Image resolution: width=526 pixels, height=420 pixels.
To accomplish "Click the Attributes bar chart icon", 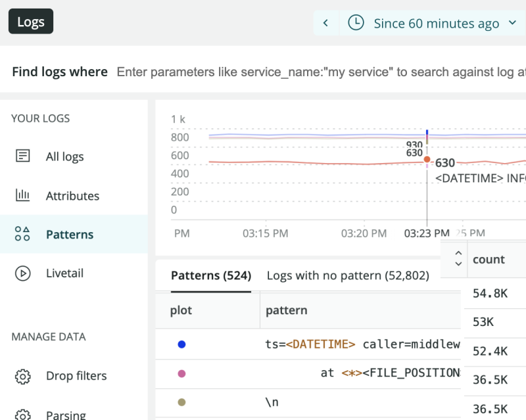I will [23, 195].
